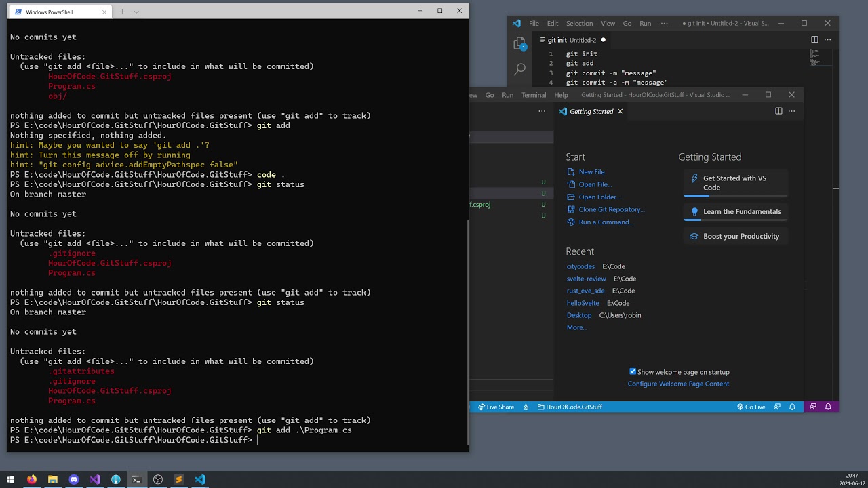Open Boost your Productivity walkthrough
Viewport: 868px width, 488px height.
(736, 236)
